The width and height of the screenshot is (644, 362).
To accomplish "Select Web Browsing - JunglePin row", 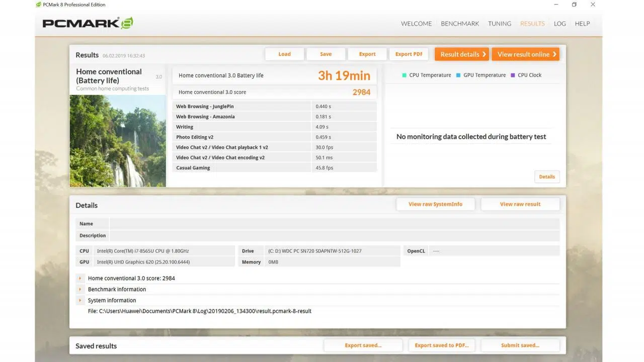I will 275,107.
